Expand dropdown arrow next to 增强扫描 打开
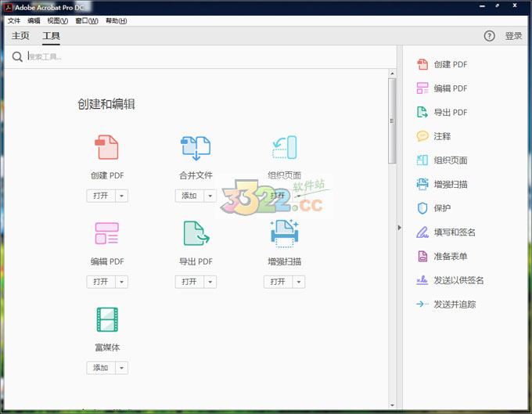The image size is (532, 414). pyautogui.click(x=299, y=282)
